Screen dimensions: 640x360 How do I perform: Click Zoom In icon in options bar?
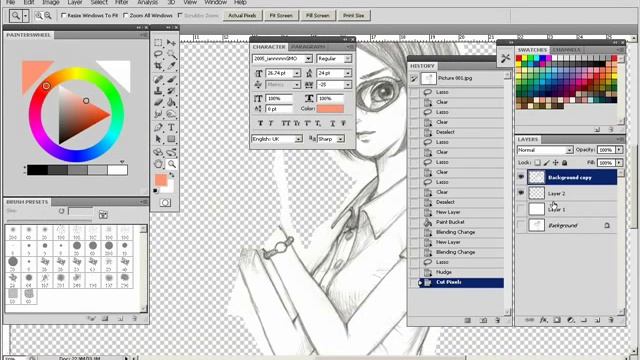tap(39, 16)
